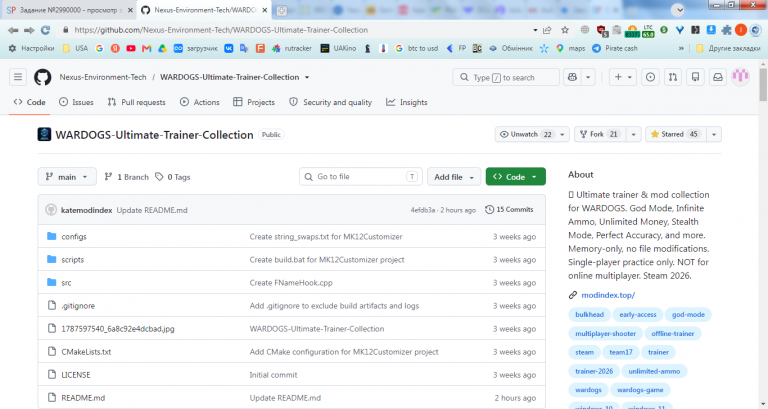Screen dimensions: 768x409
Task: Fork the repository
Action: [x=599, y=134]
